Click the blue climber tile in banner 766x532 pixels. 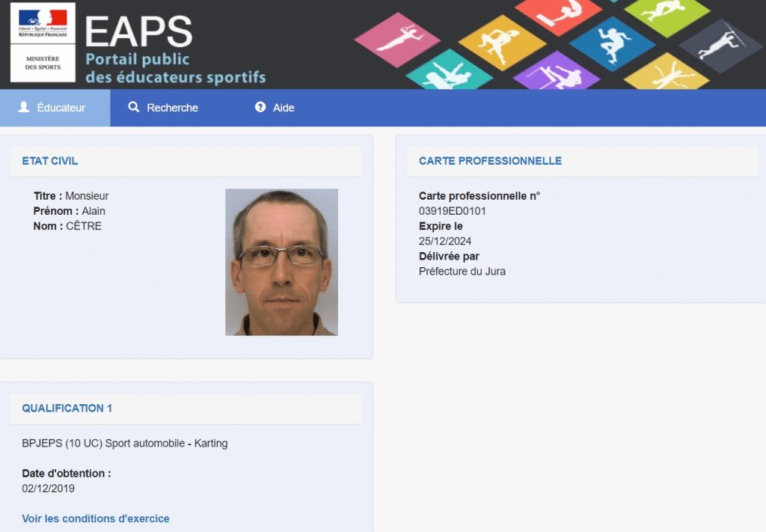click(613, 43)
